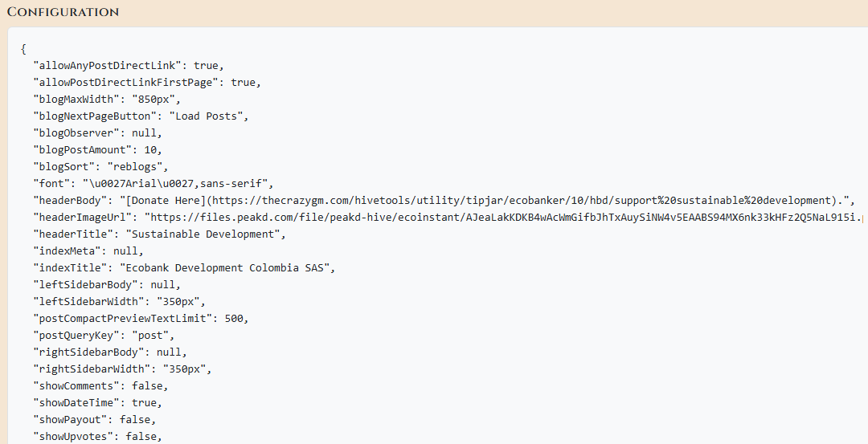
Task: Click the font value with Arial
Action: pos(175,184)
